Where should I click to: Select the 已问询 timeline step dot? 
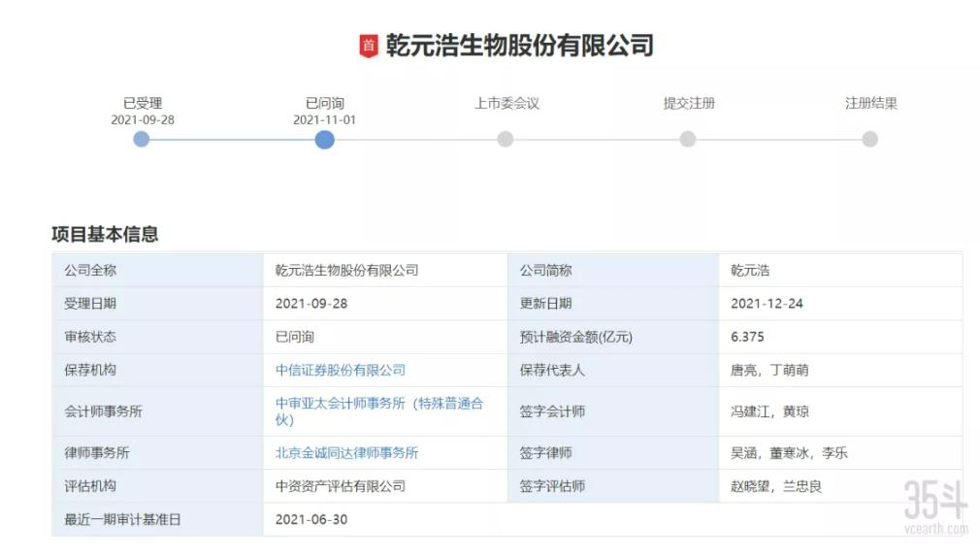[x=324, y=140]
